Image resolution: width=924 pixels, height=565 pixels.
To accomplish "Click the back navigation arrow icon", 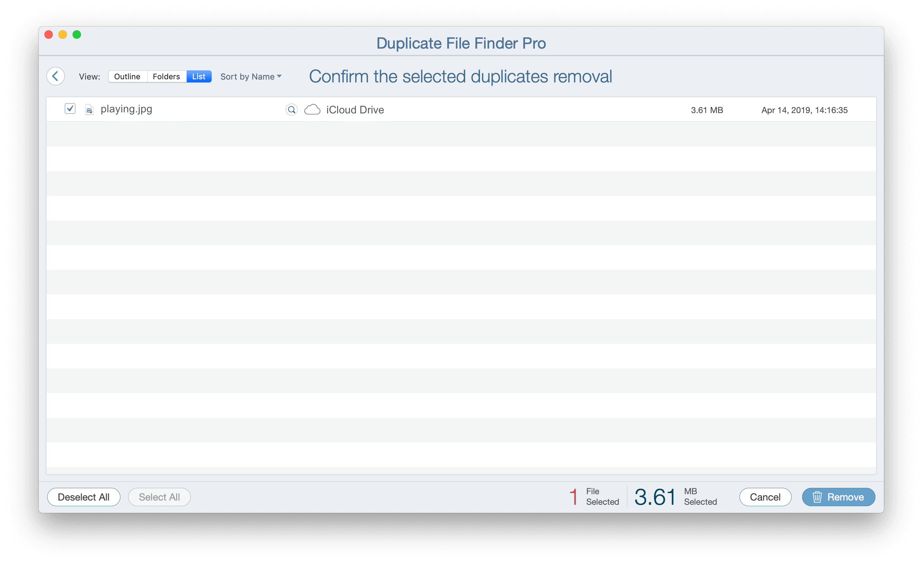I will coord(55,76).
